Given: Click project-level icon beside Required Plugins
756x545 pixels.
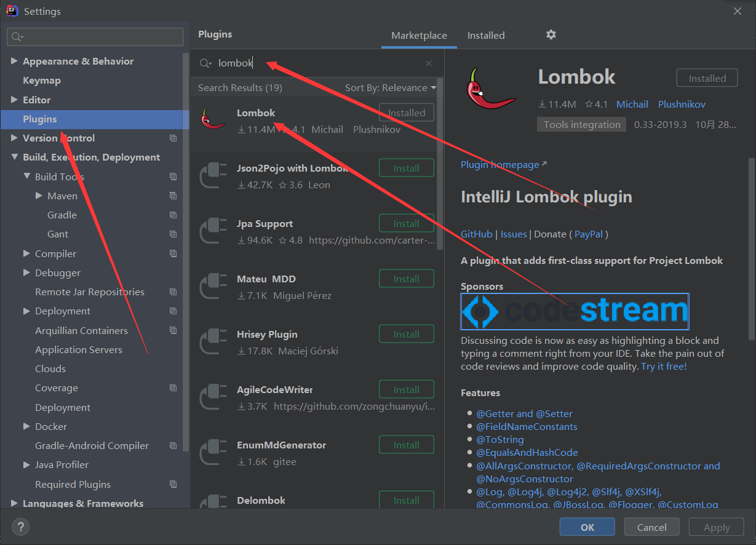Looking at the screenshot, I should [x=173, y=485].
